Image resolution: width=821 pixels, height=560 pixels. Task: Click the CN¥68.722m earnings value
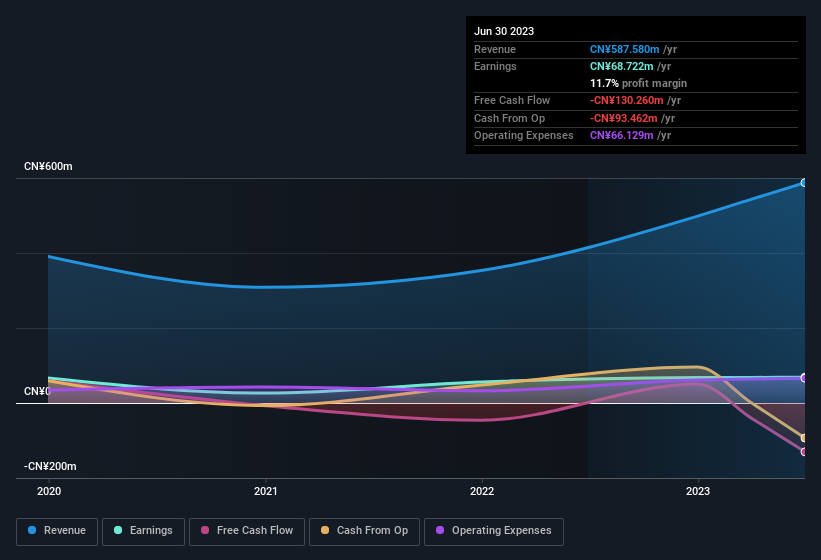[x=622, y=66]
